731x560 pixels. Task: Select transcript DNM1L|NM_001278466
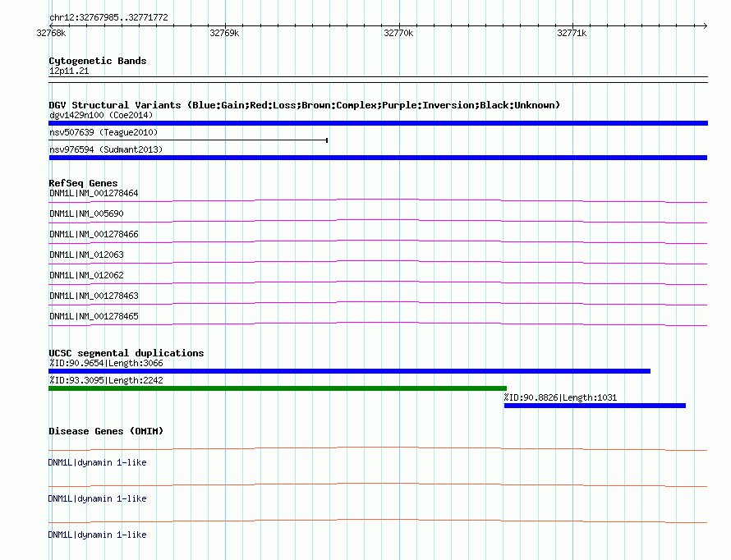(94, 234)
